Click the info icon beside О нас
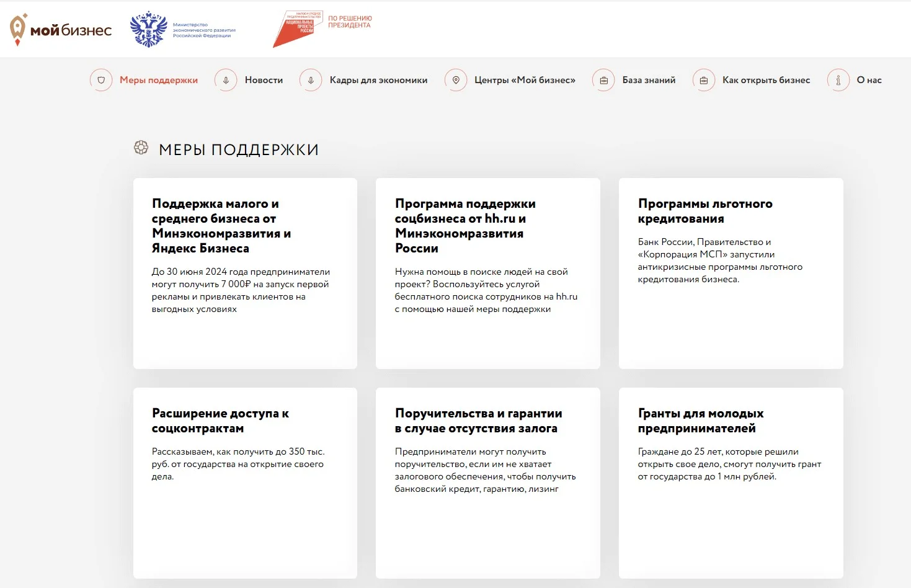Screen dimensions: 911x588 click(x=838, y=80)
